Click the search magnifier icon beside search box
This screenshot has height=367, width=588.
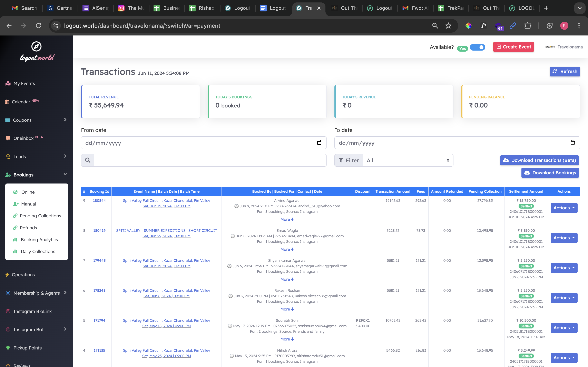(x=88, y=160)
